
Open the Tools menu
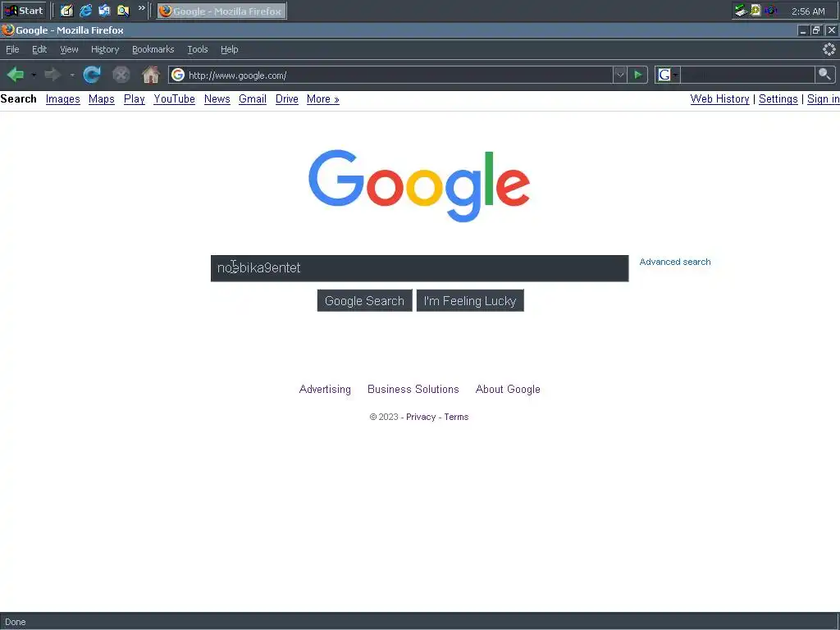[x=198, y=49]
